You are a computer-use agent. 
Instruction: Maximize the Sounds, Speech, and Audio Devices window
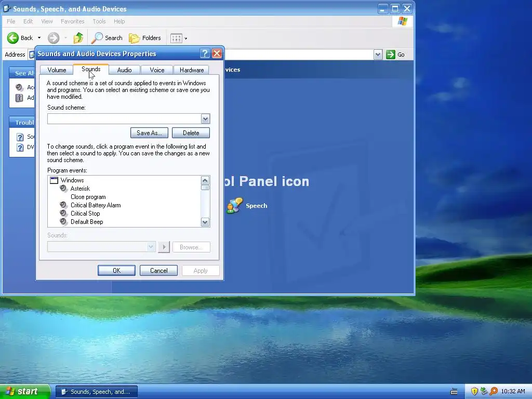pos(395,8)
